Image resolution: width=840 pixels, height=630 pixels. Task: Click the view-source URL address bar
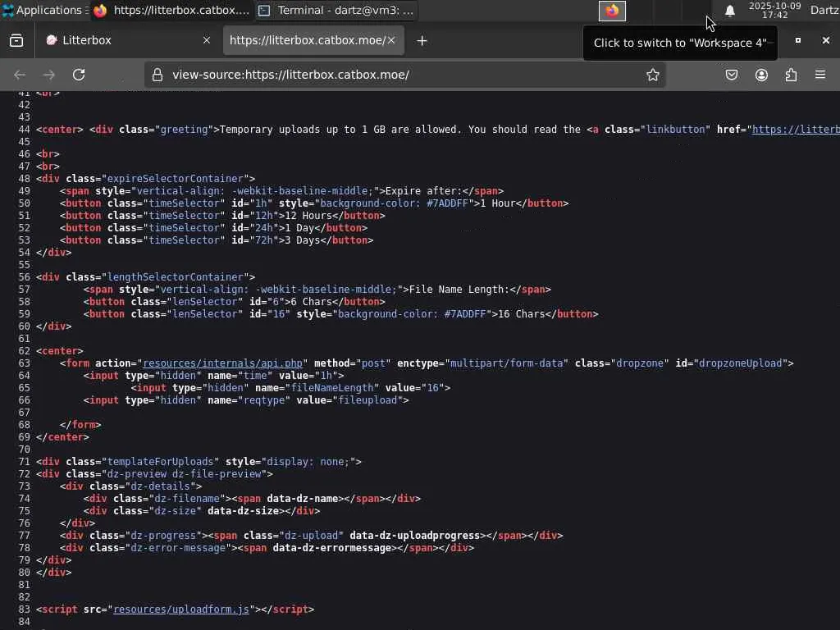point(405,75)
